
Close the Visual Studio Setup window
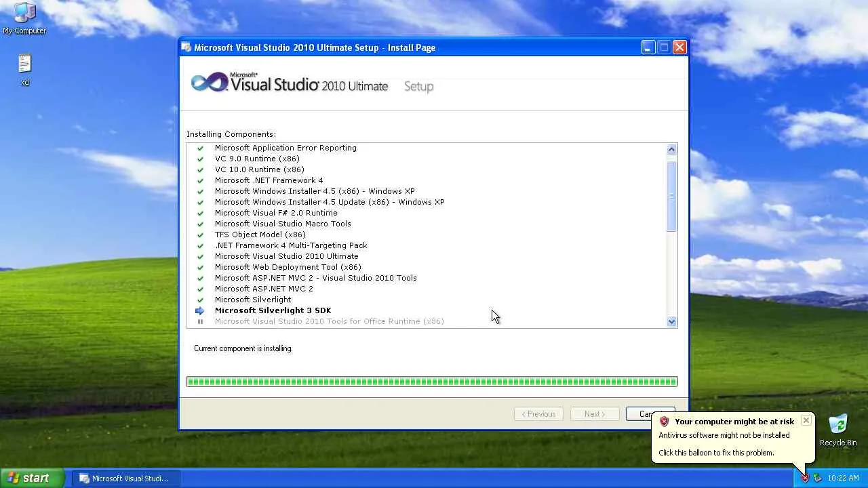pyautogui.click(x=679, y=47)
